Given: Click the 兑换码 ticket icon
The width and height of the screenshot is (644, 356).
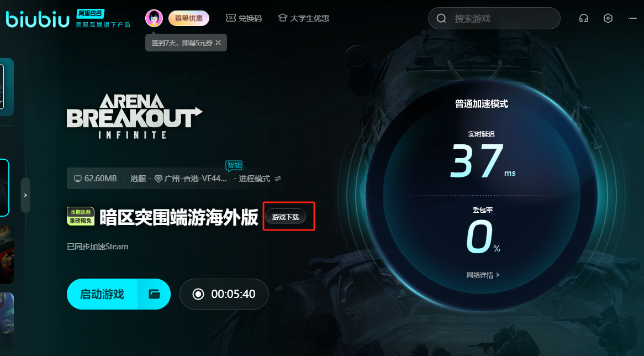Looking at the screenshot, I should point(231,18).
